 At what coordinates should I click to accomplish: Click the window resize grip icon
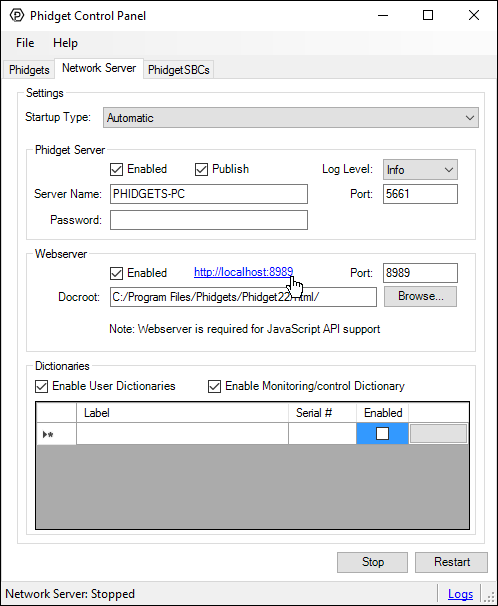tap(490, 597)
